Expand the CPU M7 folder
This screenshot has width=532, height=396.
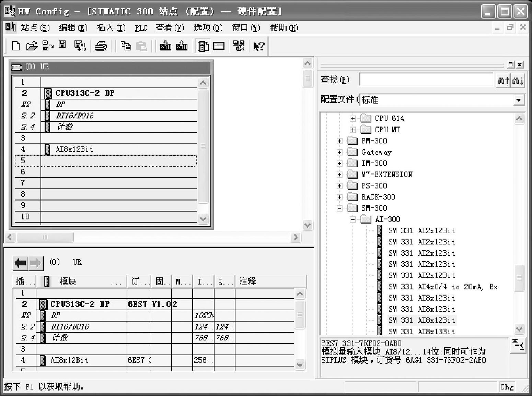352,130
